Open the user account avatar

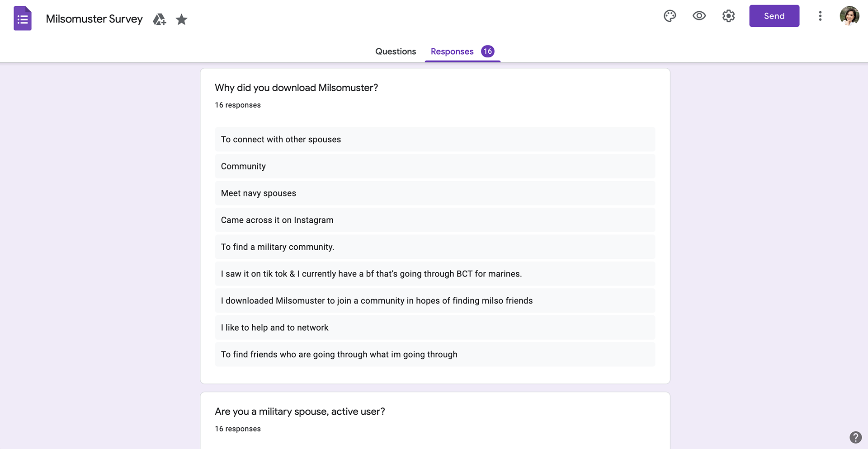point(849,16)
